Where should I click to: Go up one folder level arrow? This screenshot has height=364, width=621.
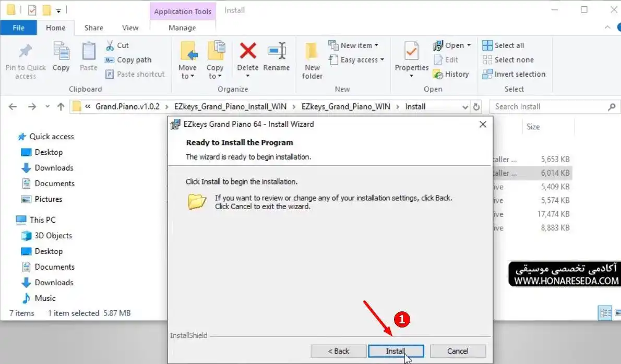coord(61,106)
